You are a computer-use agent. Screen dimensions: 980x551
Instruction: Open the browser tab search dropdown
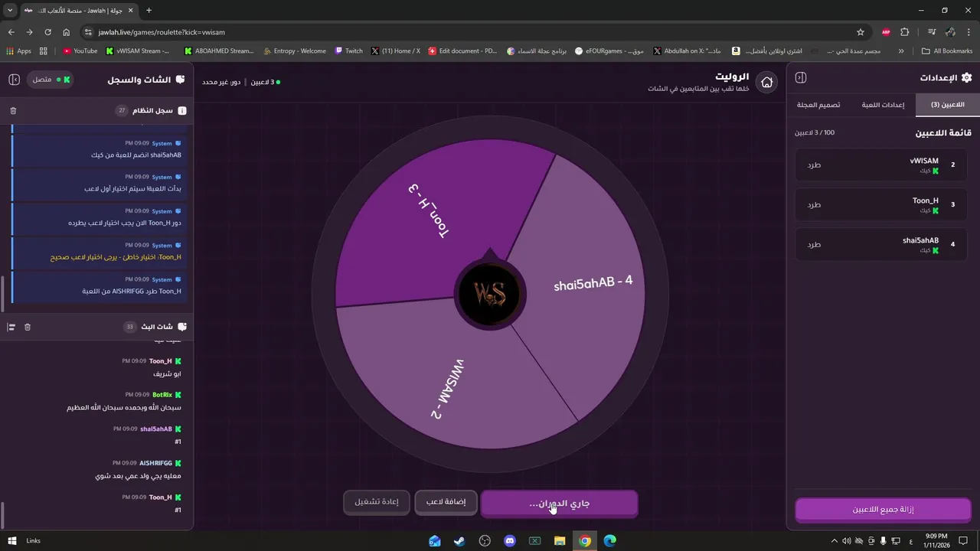click(10, 10)
